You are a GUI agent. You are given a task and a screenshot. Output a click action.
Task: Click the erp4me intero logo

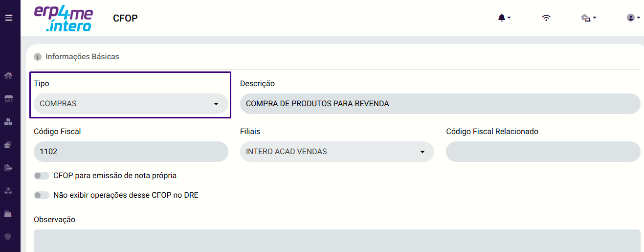click(63, 18)
